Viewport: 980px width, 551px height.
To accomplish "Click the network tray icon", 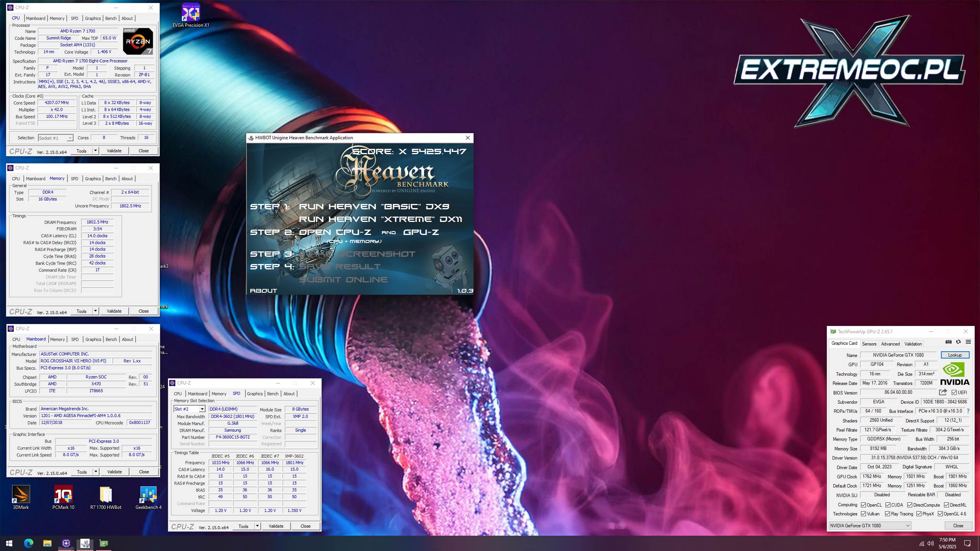I will click(922, 544).
